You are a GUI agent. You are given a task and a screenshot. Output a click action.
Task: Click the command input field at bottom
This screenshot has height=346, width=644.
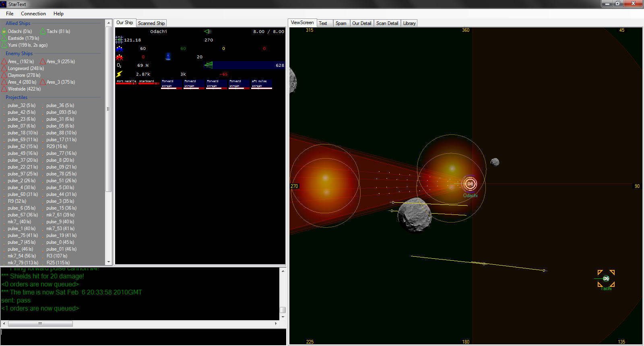click(143, 337)
